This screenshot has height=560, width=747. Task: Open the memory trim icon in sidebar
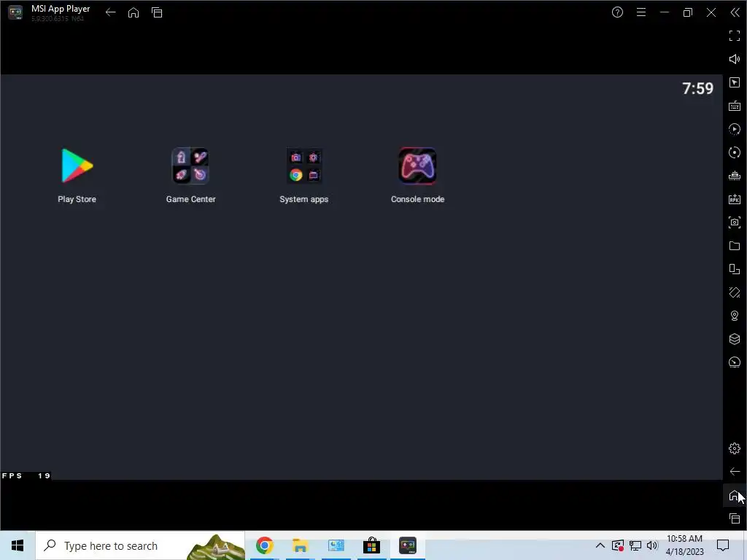735,176
